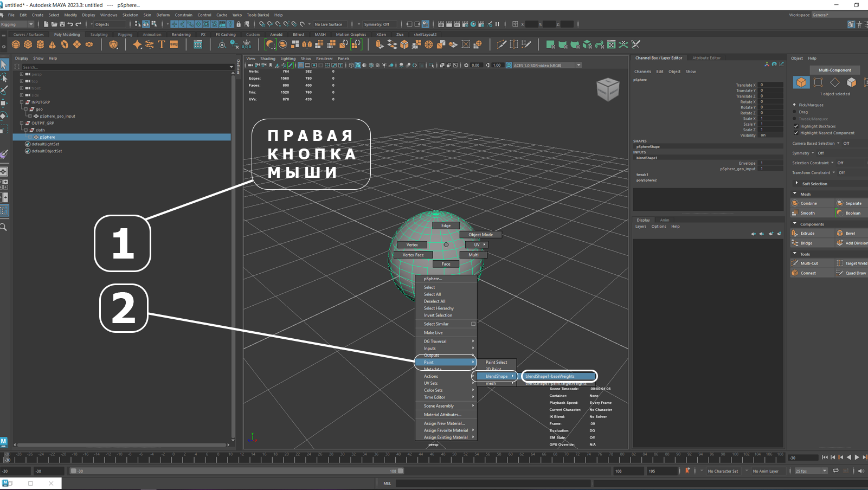Image resolution: width=868 pixels, height=490 pixels.
Task: Create a polygon plane from the shelf
Action: [77, 44]
